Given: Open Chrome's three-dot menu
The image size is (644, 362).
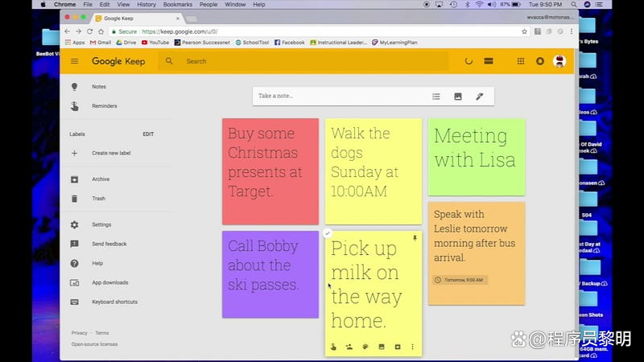Looking at the screenshot, I should coord(572,31).
